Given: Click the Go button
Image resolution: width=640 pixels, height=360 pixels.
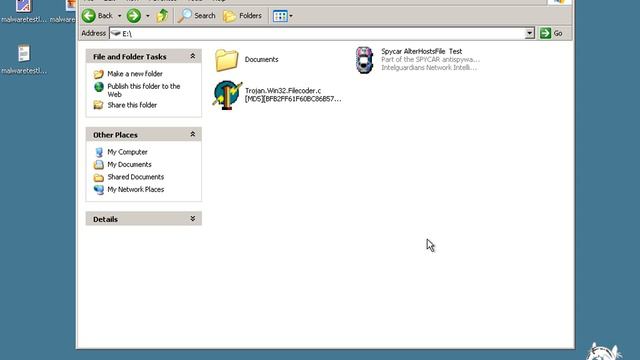Looking at the screenshot, I should point(551,33).
